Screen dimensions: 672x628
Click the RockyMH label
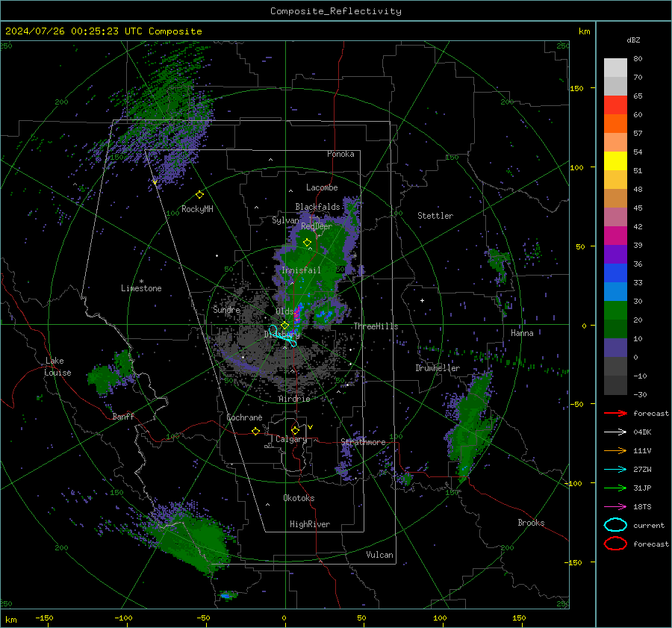[x=197, y=209]
